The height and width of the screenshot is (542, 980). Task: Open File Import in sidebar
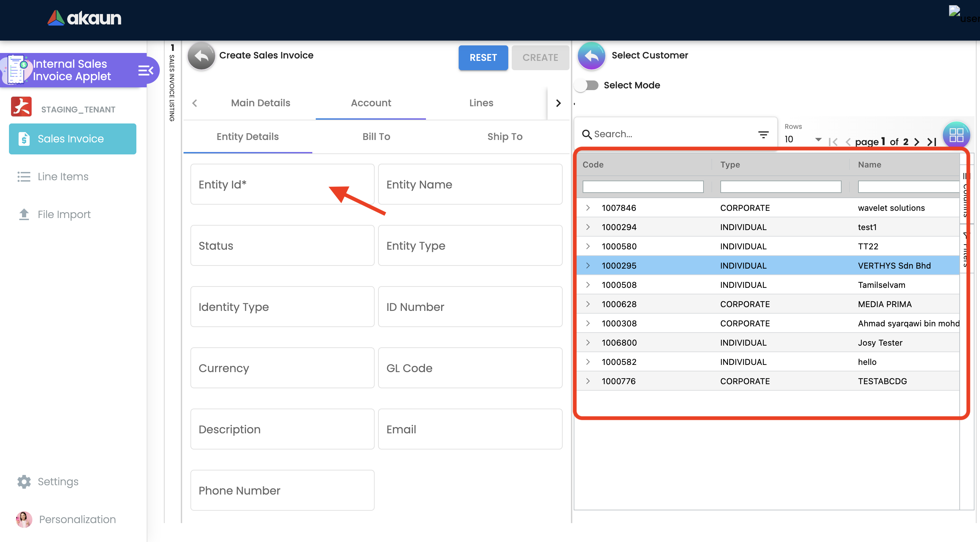tap(64, 214)
